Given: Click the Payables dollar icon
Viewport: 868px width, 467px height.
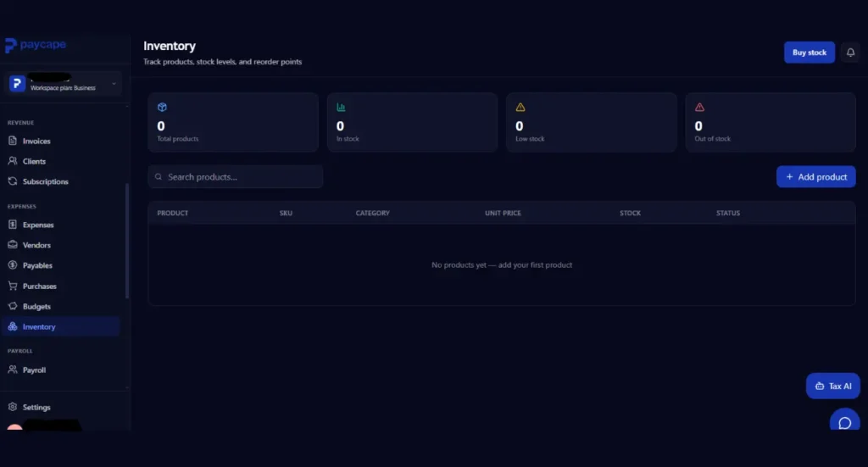Looking at the screenshot, I should tap(12, 265).
